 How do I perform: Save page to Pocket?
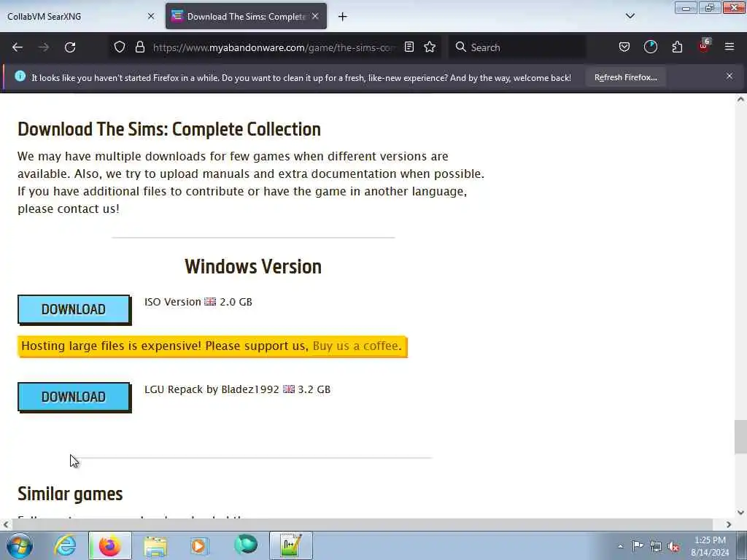tap(624, 47)
